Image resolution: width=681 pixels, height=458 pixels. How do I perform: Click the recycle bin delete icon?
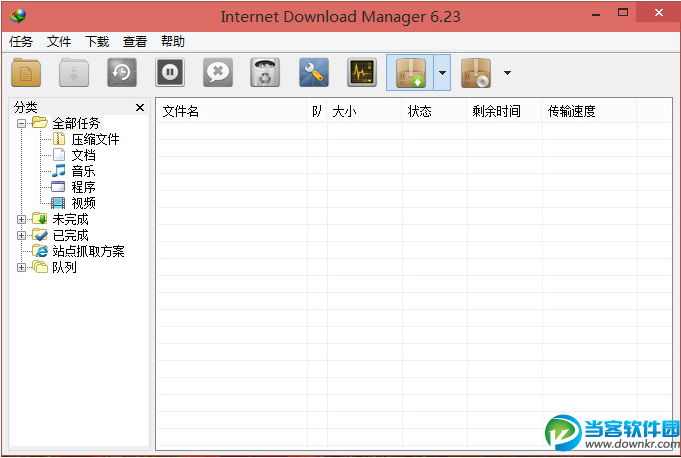tap(265, 72)
